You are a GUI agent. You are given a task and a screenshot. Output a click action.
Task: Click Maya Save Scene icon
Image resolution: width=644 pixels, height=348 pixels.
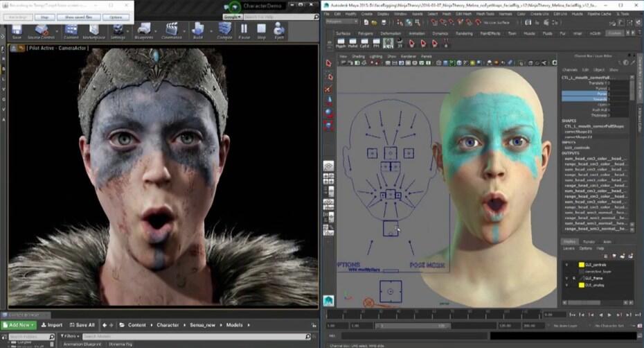coord(384,22)
